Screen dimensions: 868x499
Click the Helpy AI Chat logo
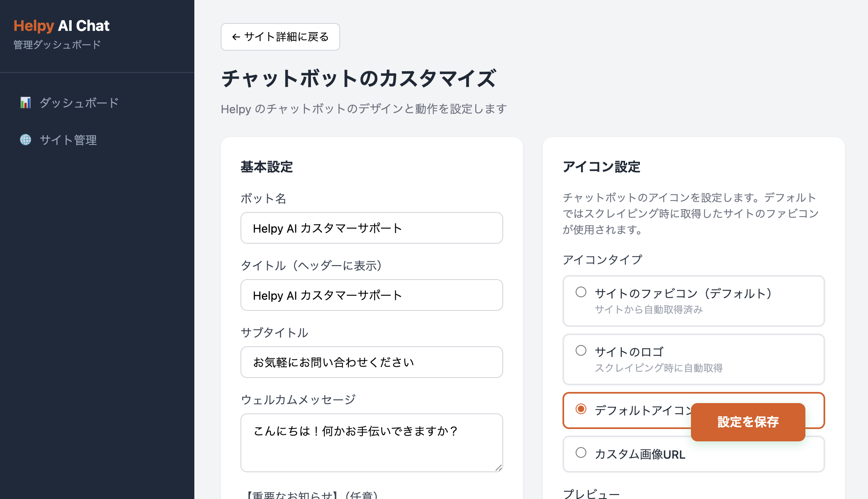coord(61,26)
